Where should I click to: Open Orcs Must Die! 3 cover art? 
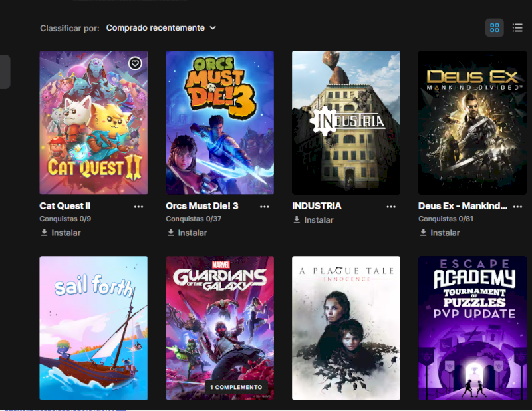tap(220, 122)
